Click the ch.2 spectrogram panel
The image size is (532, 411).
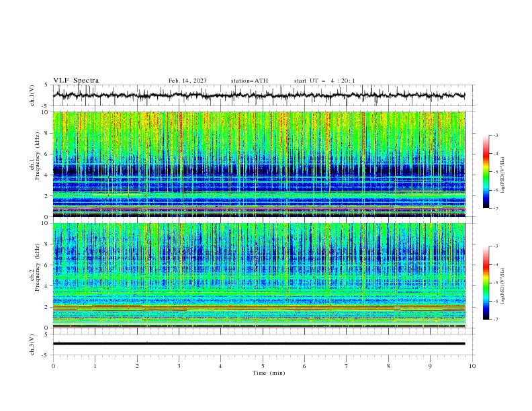click(259, 275)
